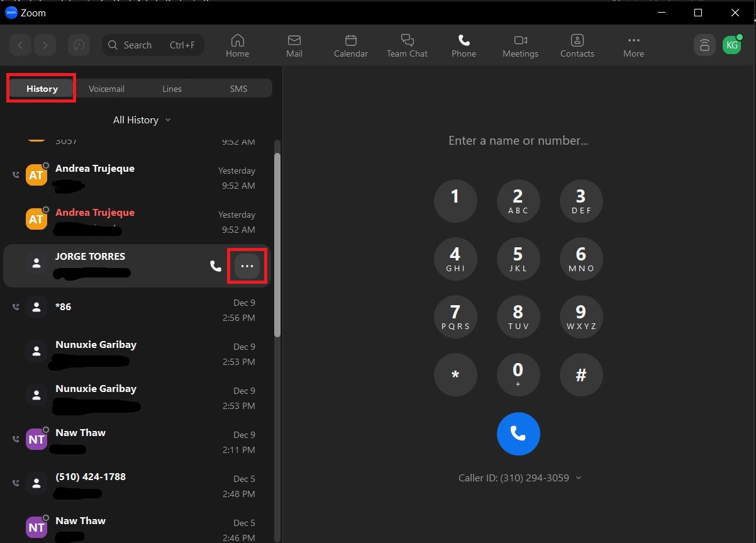Open the Phone section icon
Screen dimensions: 756x543
coord(464,39)
